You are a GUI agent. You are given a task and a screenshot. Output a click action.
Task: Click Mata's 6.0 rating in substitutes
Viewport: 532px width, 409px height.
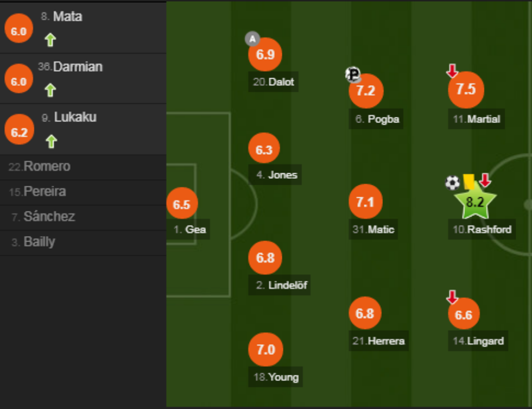point(18,32)
